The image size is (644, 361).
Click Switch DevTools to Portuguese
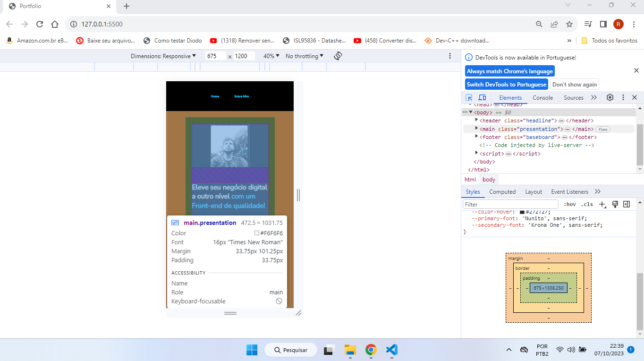point(507,85)
